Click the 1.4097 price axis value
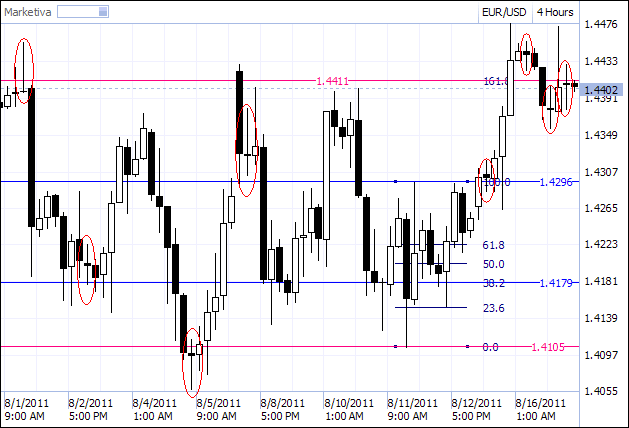The width and height of the screenshot is (629, 428). click(601, 355)
